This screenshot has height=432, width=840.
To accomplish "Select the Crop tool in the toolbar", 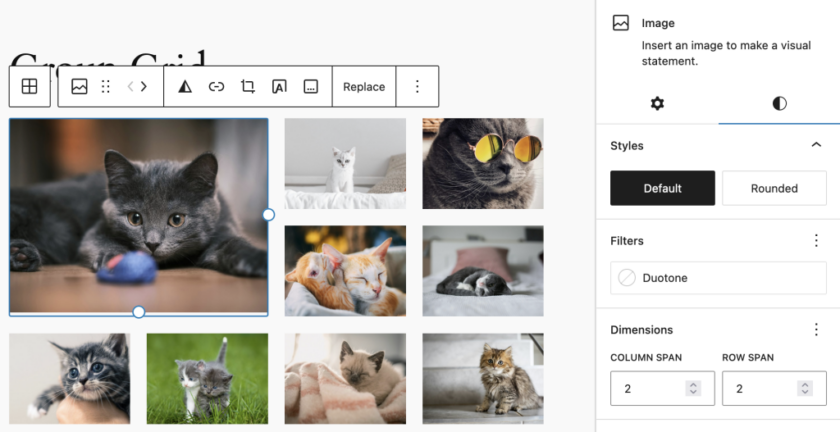I will pyautogui.click(x=248, y=87).
